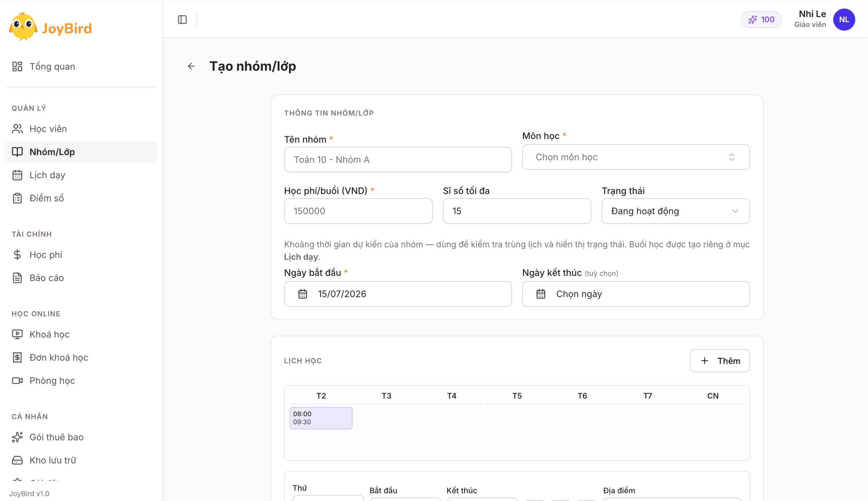Open calendar icon in Ngày bắt đầu field

(x=303, y=294)
